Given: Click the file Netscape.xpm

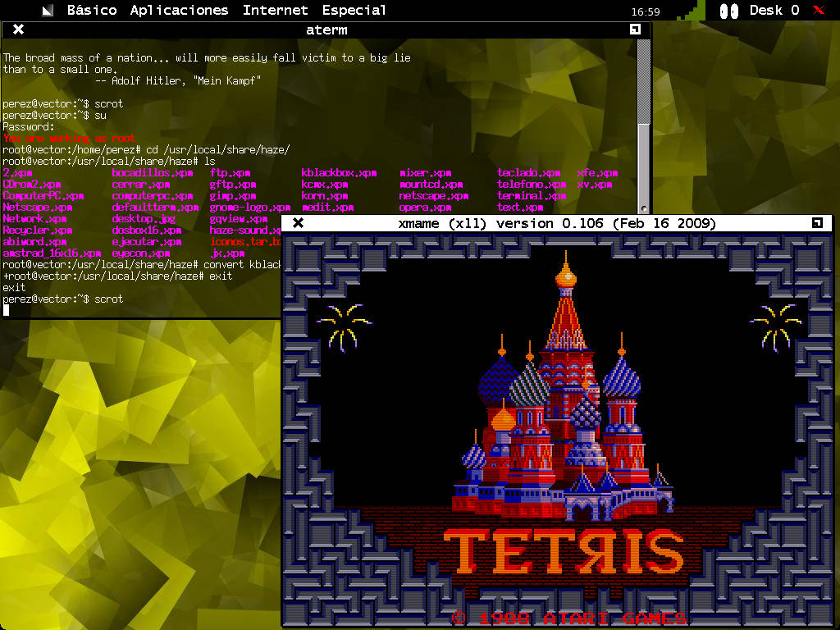Looking at the screenshot, I should 38,208.
